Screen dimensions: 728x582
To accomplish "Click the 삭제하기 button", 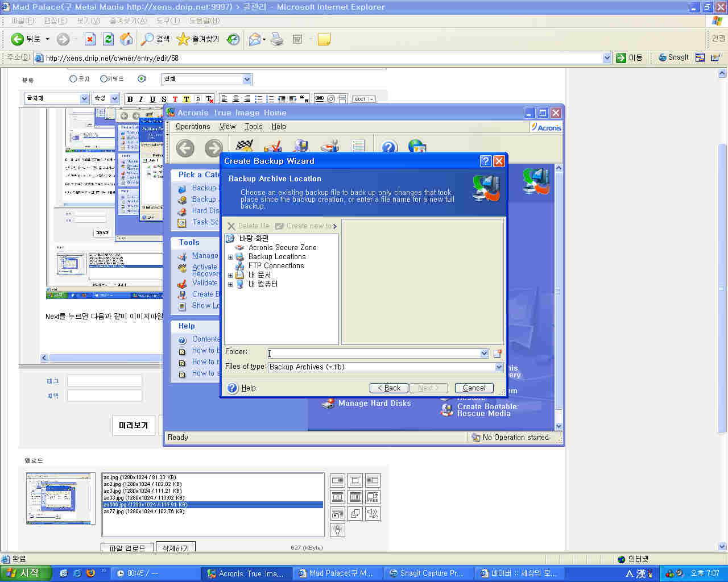I will coord(175,548).
